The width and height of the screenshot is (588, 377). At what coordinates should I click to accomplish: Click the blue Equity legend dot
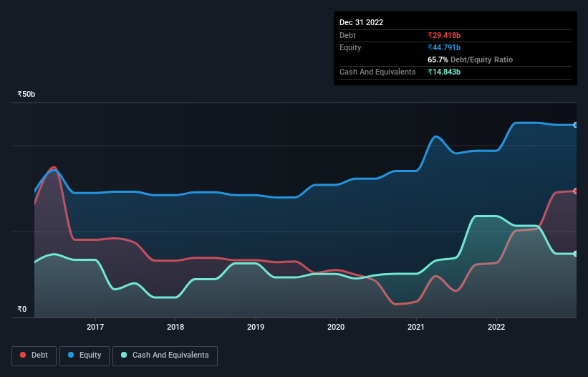coord(71,355)
